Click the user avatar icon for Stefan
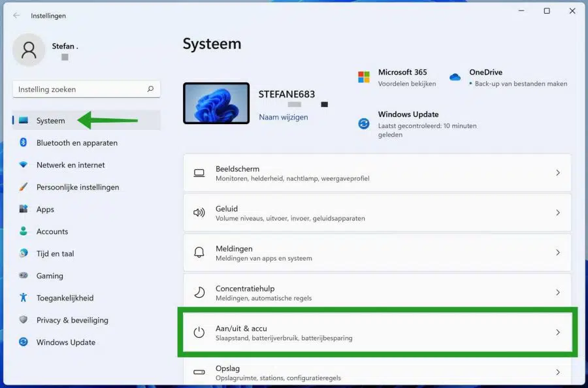The height and width of the screenshot is (388, 588). coord(29,50)
